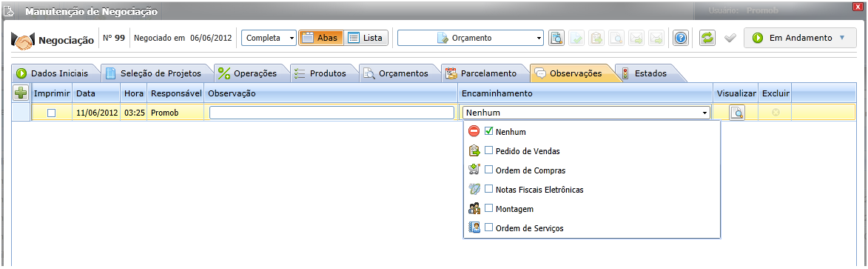
Task: Check the Pedido de Vendas checkbox
Action: [489, 150]
